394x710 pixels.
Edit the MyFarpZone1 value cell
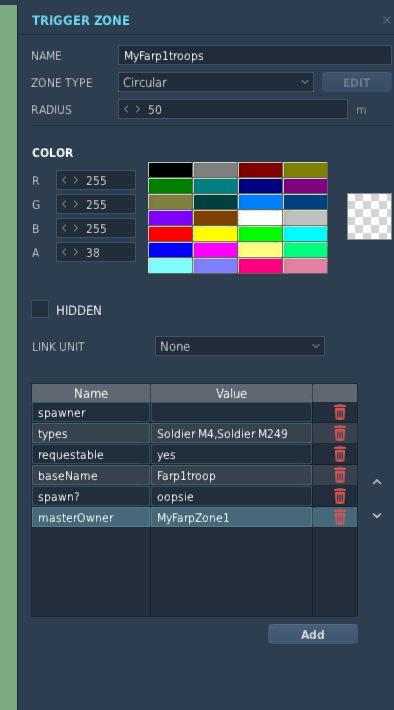(x=231, y=517)
